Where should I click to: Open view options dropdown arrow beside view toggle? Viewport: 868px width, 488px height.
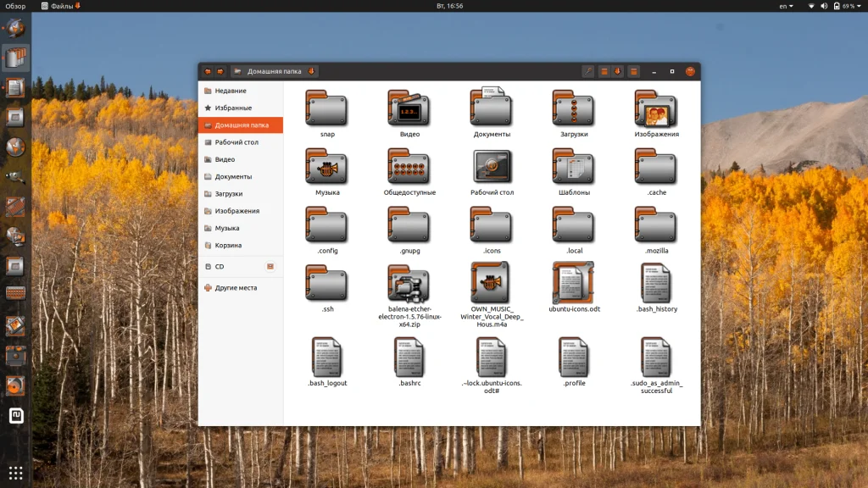point(618,72)
